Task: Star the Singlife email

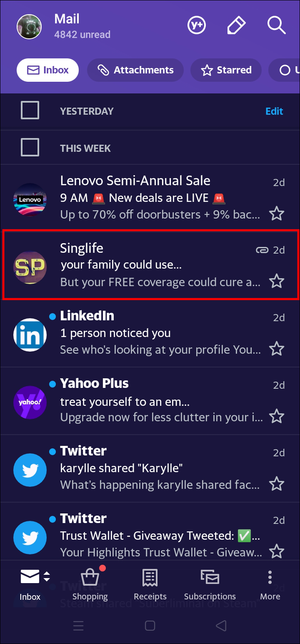Action: pyautogui.click(x=276, y=281)
